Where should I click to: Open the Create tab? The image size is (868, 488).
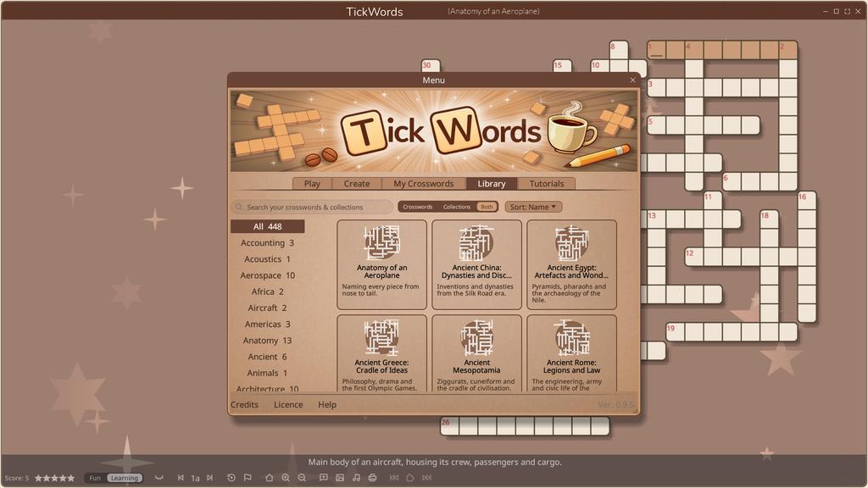pos(357,184)
